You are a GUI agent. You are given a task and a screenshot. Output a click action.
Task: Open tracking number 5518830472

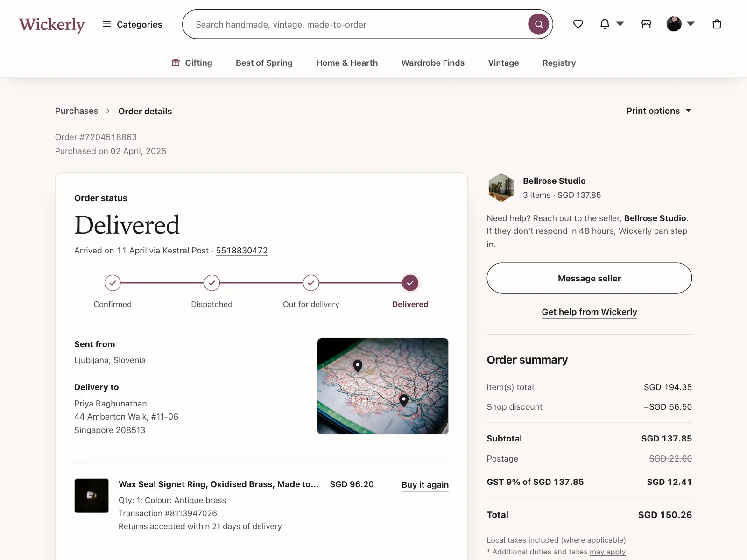(x=242, y=251)
